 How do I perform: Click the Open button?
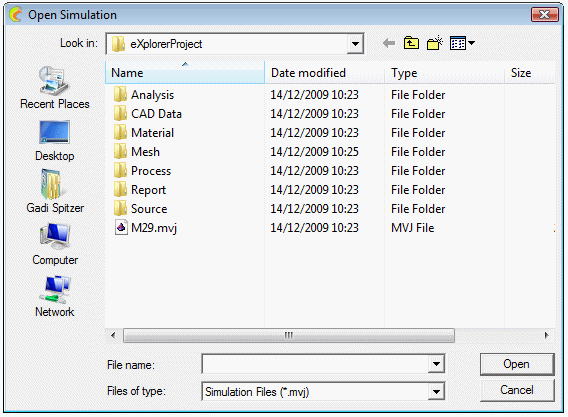[517, 364]
